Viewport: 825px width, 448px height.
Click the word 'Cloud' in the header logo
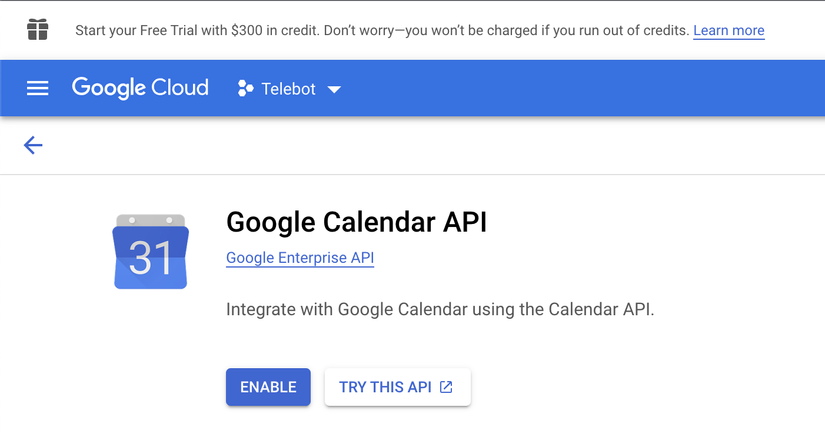click(180, 88)
